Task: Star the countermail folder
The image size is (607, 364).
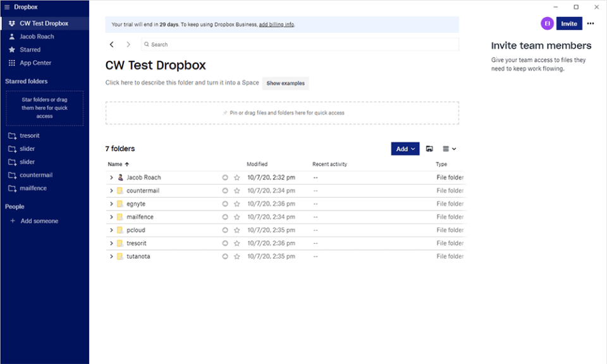Action: tap(236, 191)
